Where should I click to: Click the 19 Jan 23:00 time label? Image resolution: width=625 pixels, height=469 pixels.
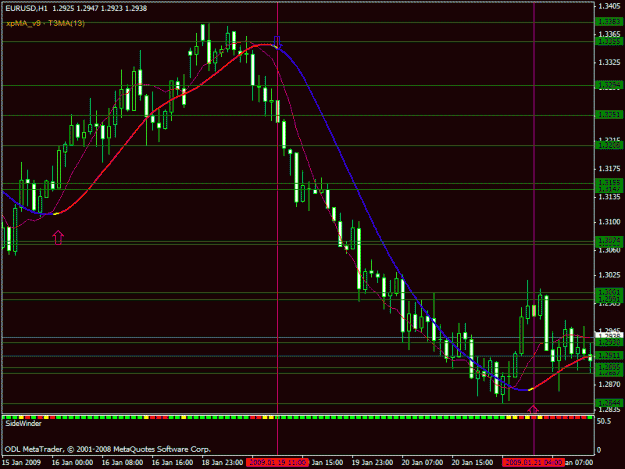click(372, 463)
